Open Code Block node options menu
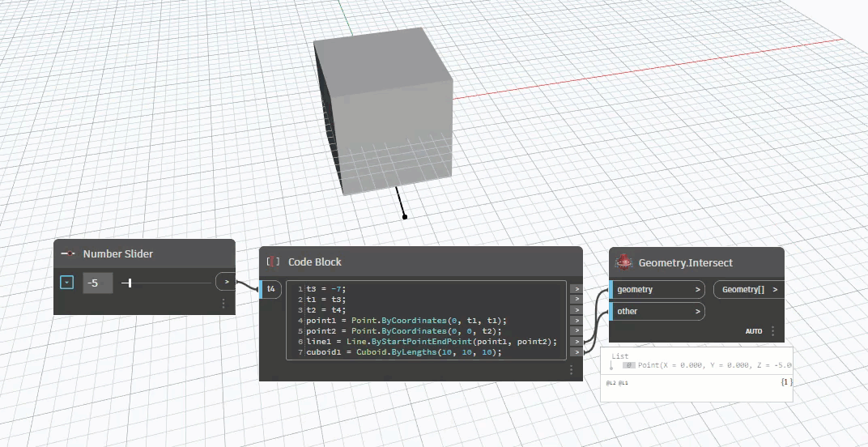 (x=571, y=369)
